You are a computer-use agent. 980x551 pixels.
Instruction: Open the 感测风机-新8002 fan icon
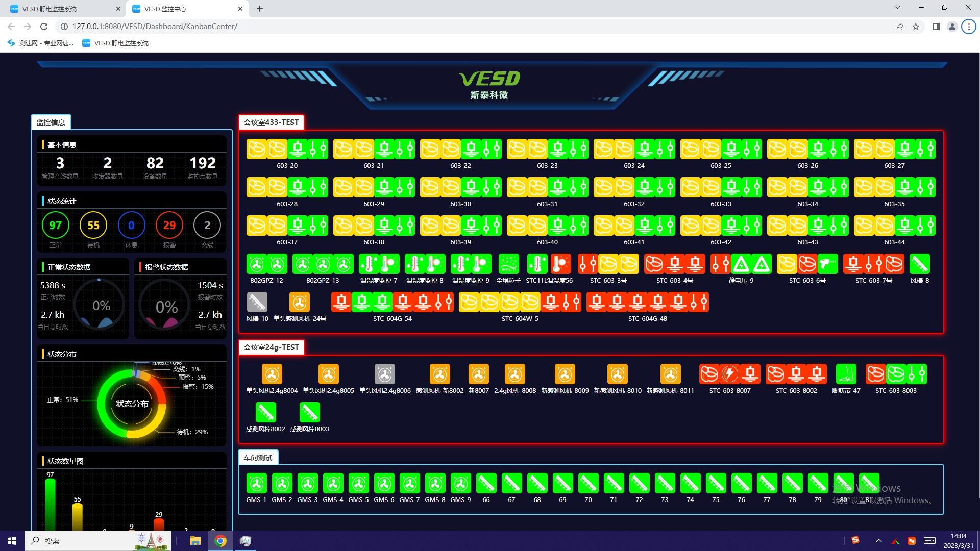[x=439, y=374]
